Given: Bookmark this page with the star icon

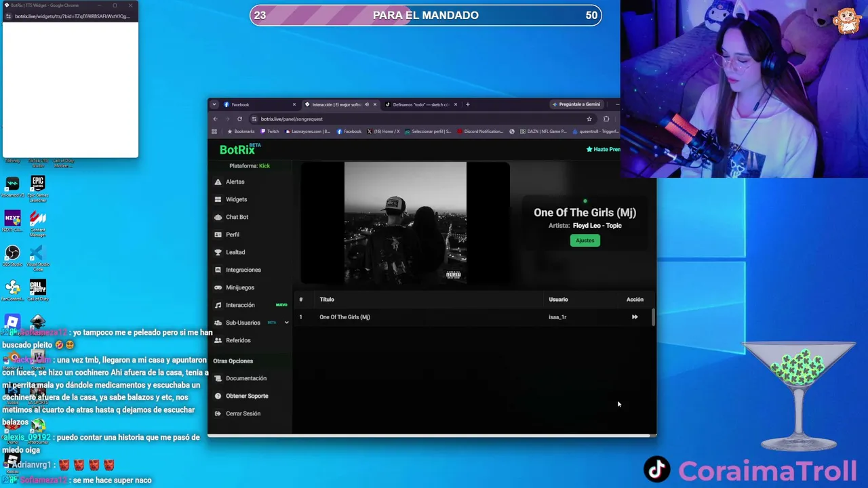Looking at the screenshot, I should point(589,119).
